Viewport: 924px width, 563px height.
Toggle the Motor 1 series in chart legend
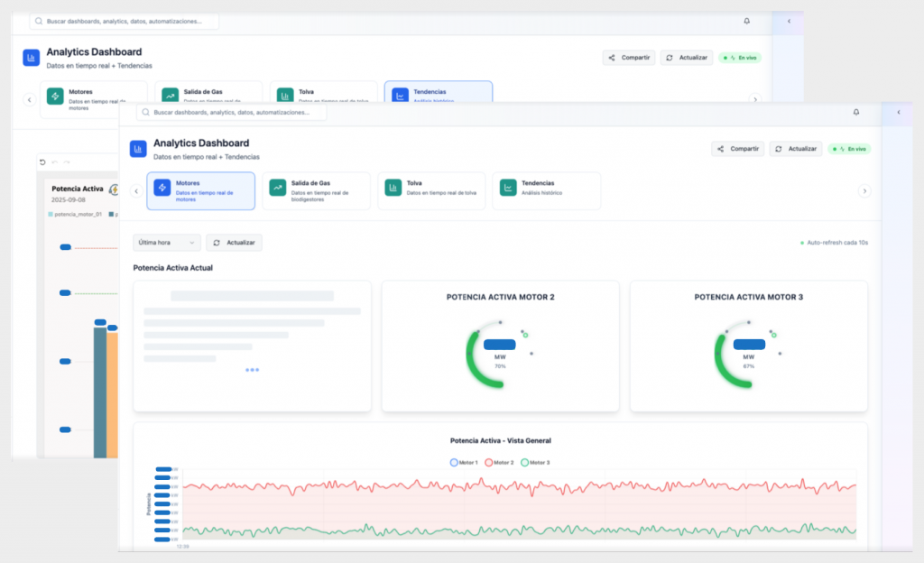pyautogui.click(x=464, y=462)
